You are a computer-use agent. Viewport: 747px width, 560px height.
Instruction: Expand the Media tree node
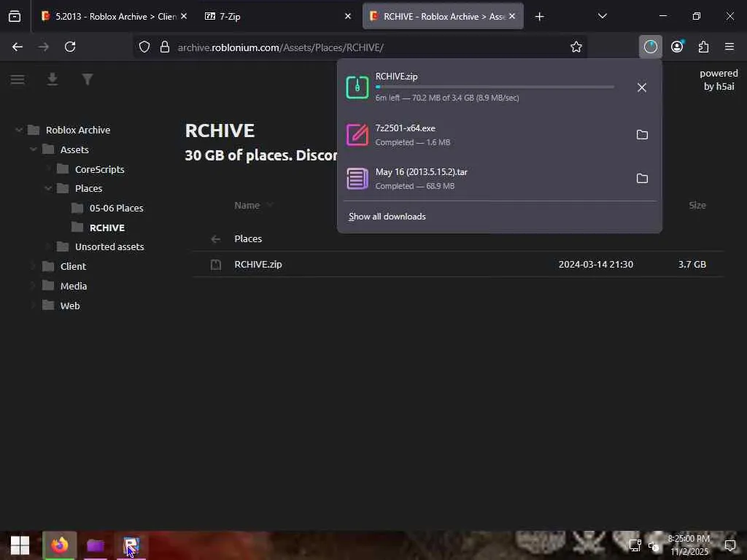click(34, 286)
